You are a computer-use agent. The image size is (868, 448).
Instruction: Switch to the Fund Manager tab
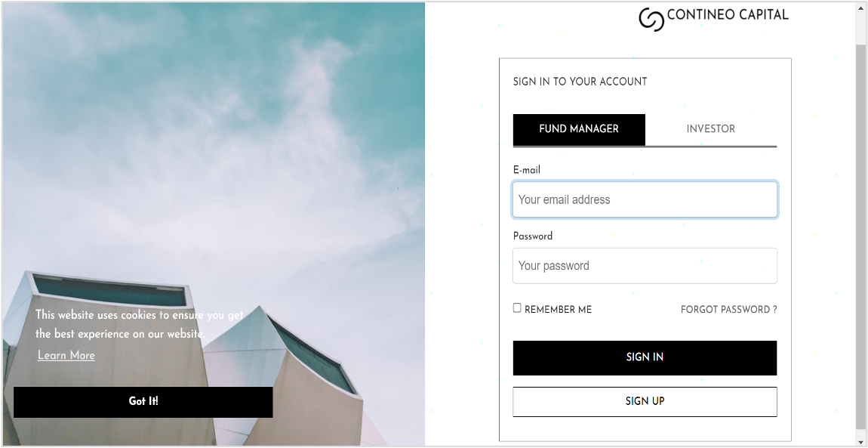[579, 129]
